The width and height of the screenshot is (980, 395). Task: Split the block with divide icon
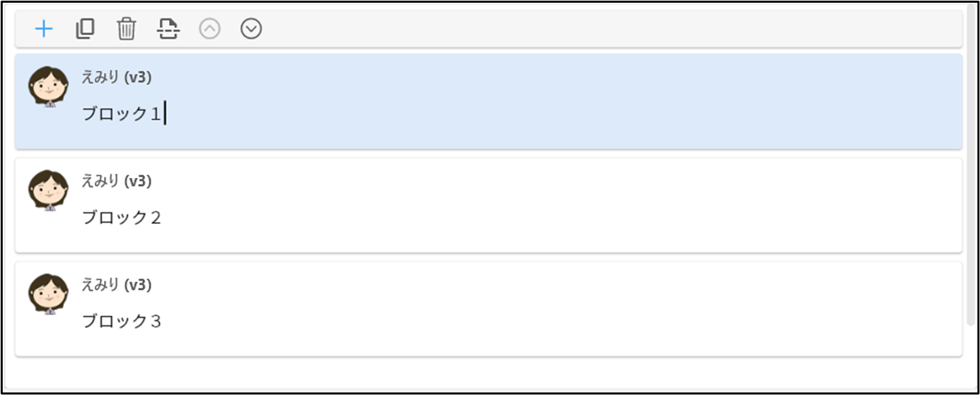click(168, 29)
